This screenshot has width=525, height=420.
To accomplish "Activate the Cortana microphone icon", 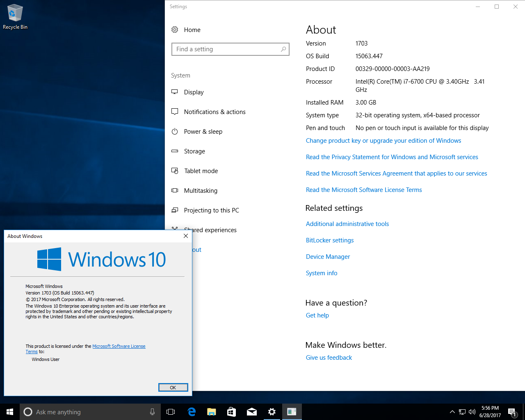I will tap(152, 412).
